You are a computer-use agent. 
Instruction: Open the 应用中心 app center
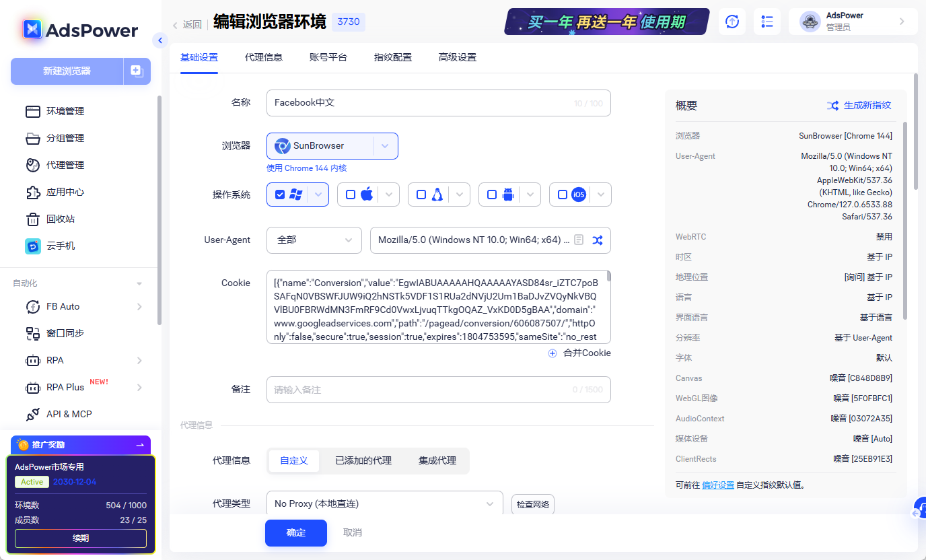tap(63, 192)
